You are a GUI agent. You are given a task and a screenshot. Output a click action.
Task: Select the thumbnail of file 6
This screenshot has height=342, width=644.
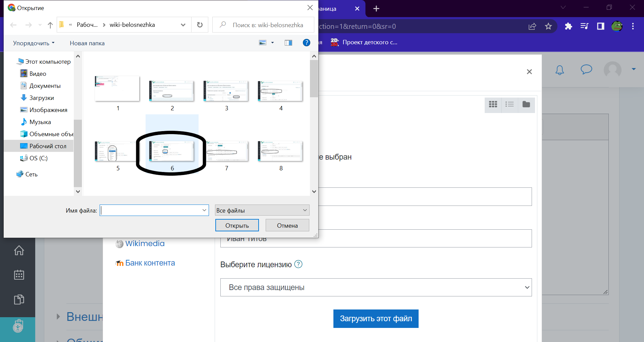pos(171,152)
